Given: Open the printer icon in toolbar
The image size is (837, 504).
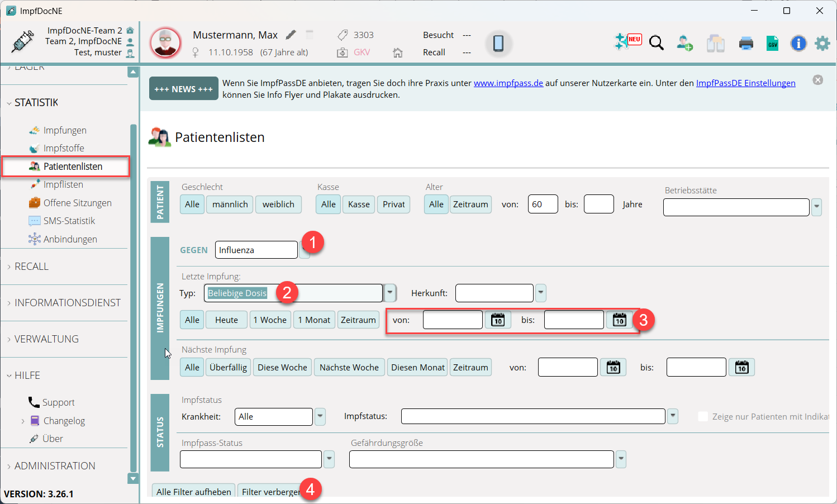Looking at the screenshot, I should tap(746, 43).
